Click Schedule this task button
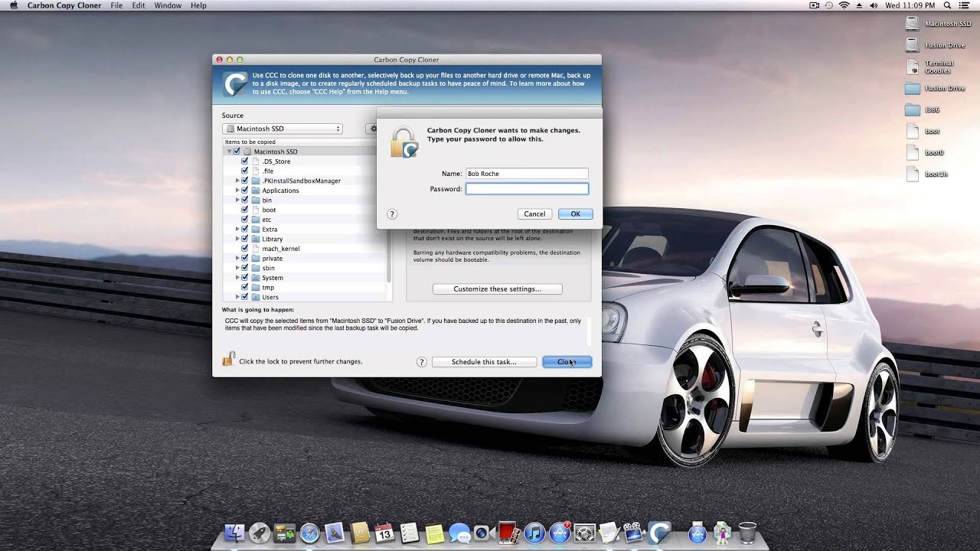The width and height of the screenshot is (980, 551). point(484,362)
